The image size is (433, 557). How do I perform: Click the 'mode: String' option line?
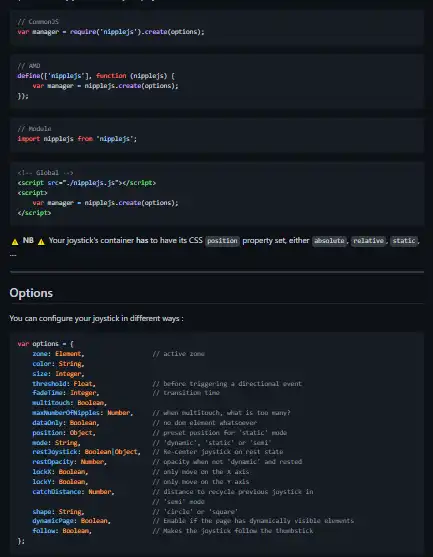[56, 442]
